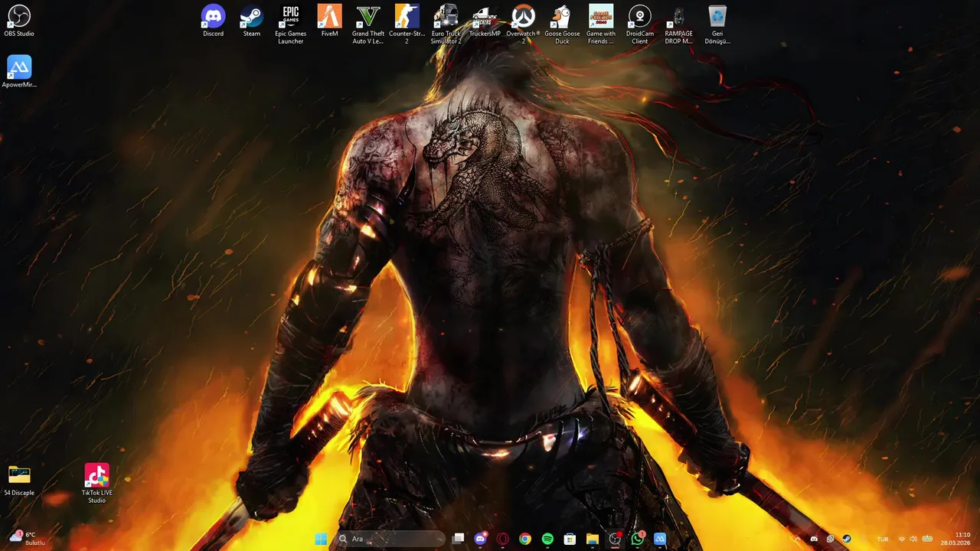The height and width of the screenshot is (551, 980).
Task: Open File Explorer from the taskbar
Action: click(593, 539)
